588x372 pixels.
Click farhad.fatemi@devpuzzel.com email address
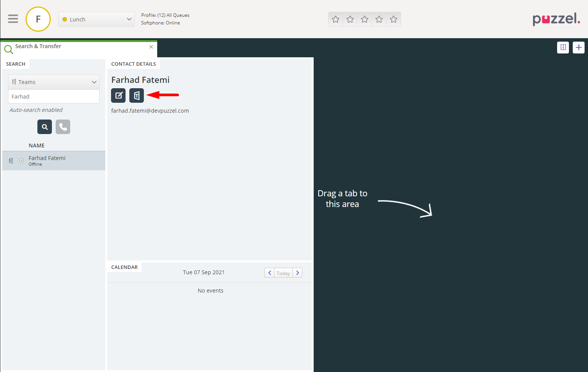(x=150, y=111)
